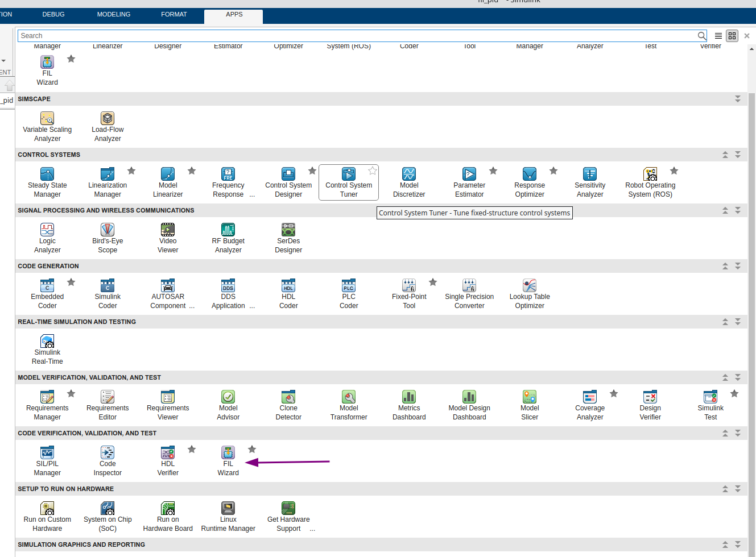This screenshot has height=557, width=756.
Task: Launch SerDes Designer
Action: pos(288,238)
